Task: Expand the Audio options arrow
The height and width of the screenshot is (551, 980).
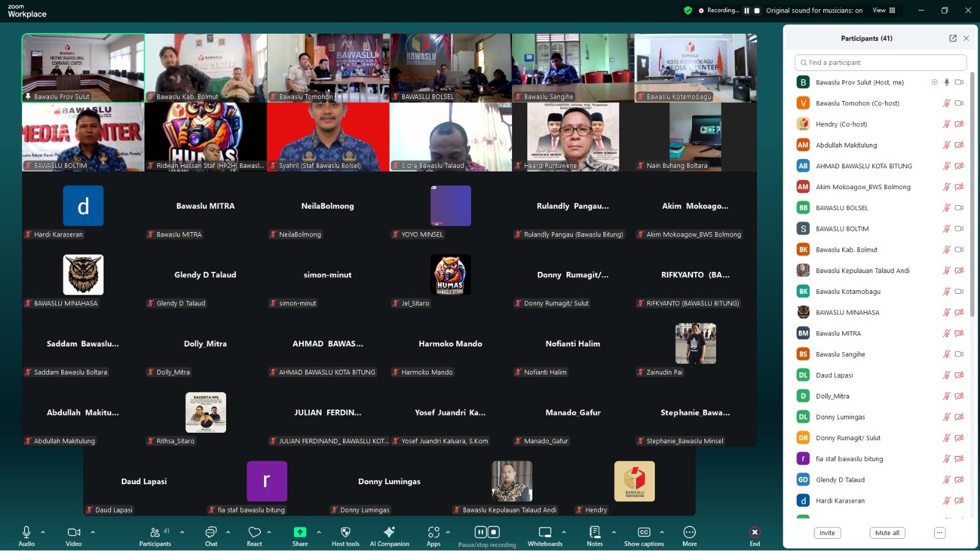Action: point(43,532)
